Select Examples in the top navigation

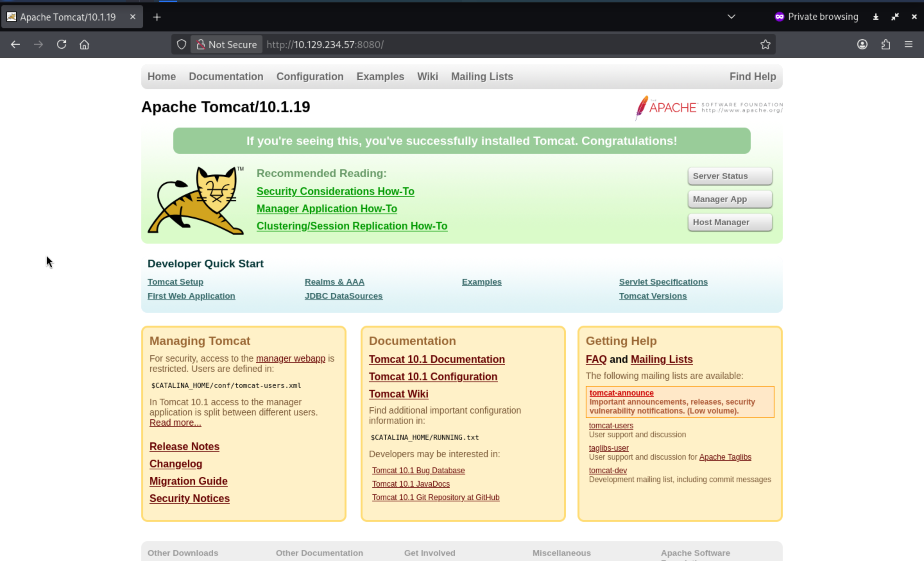tap(380, 76)
